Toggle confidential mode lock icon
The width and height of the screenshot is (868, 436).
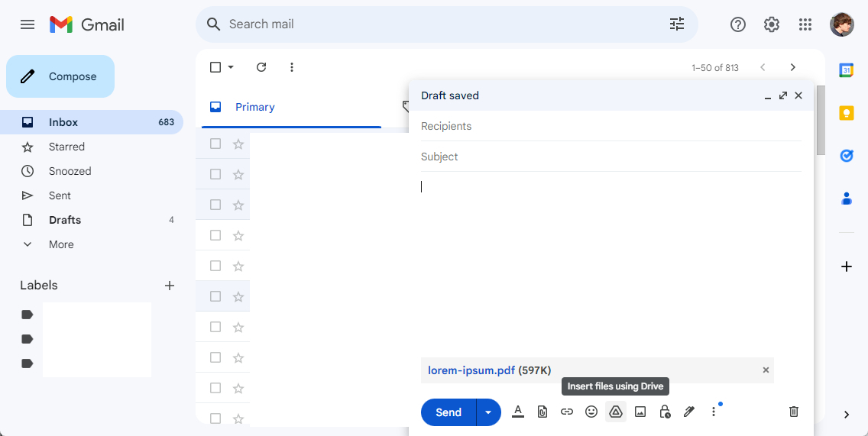click(x=665, y=412)
